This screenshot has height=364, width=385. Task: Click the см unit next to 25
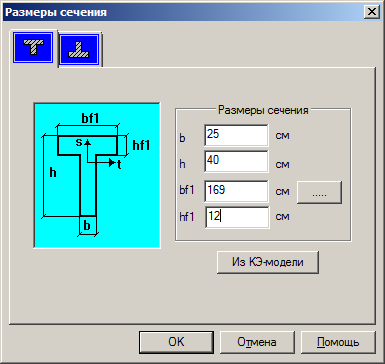click(x=282, y=136)
